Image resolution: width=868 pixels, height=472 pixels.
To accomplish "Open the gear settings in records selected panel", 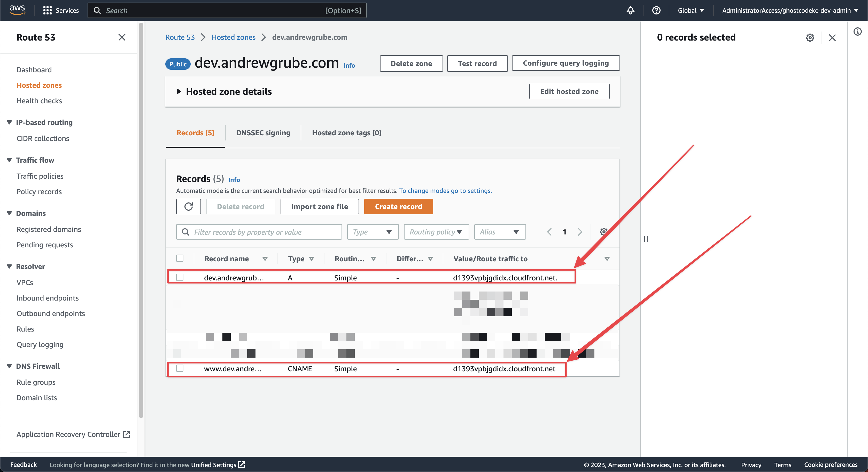I will coord(810,37).
